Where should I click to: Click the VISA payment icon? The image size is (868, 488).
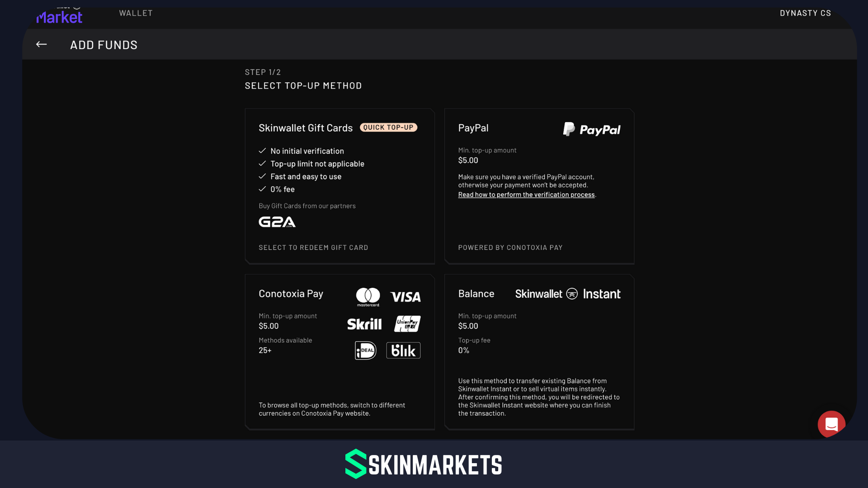coord(406,297)
